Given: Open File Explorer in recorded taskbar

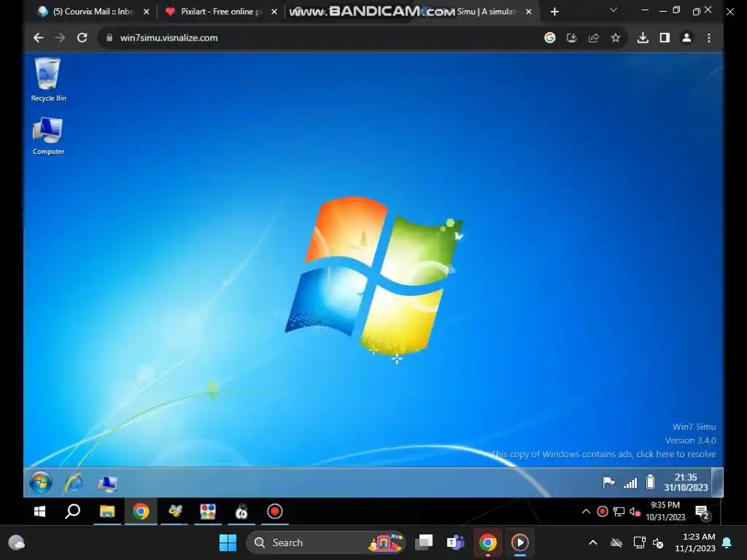Looking at the screenshot, I should pos(107,511).
